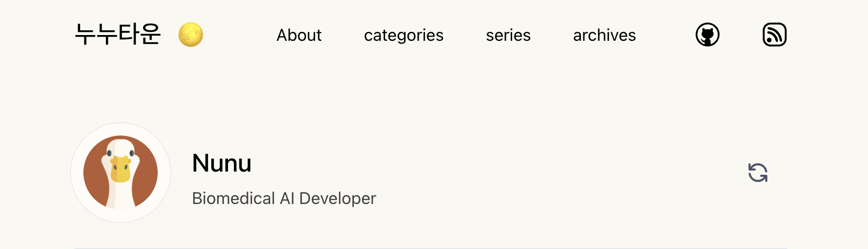Select About in the top navigation
This screenshot has width=868, height=249.
pyautogui.click(x=299, y=35)
